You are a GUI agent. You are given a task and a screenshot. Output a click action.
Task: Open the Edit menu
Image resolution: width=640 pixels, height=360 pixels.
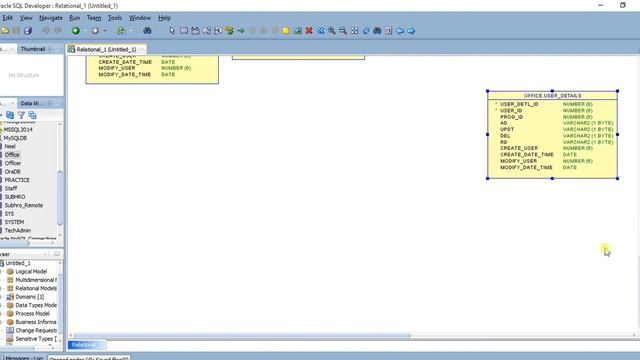[7, 18]
